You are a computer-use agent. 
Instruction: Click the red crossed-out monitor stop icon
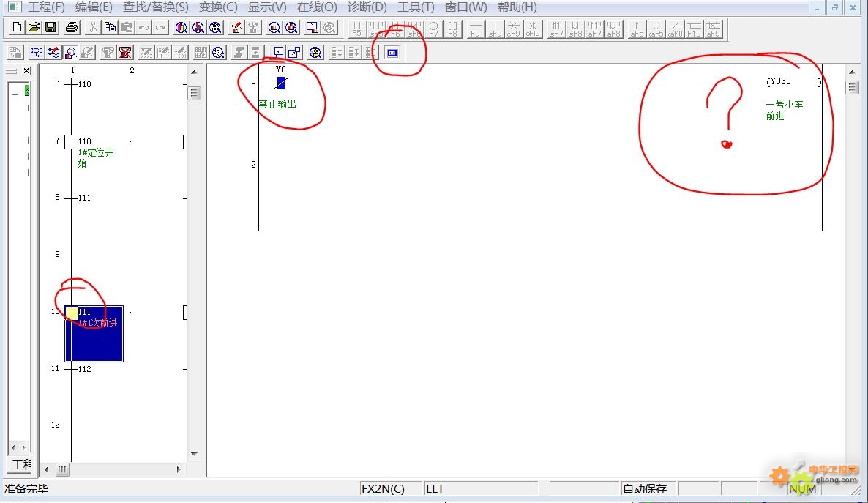[126, 53]
